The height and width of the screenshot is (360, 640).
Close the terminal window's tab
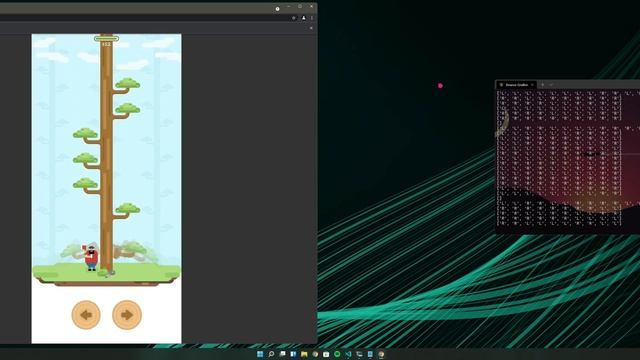pos(532,85)
